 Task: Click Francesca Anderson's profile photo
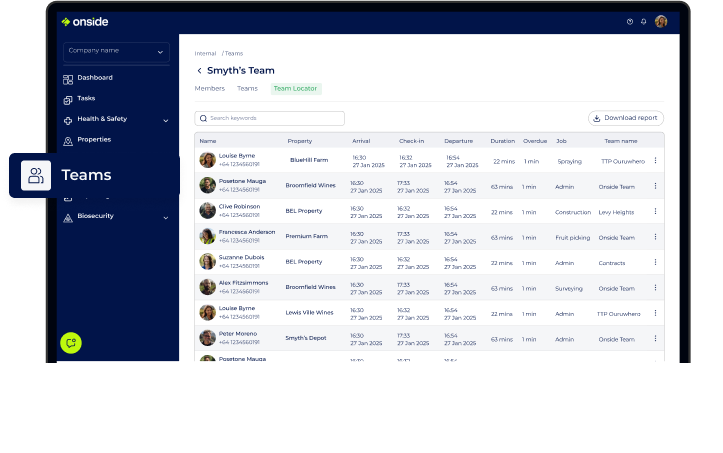coord(207,237)
